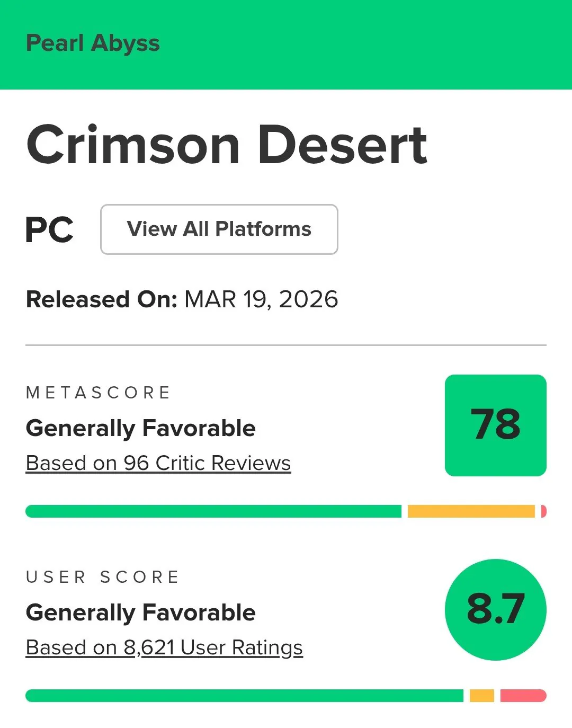This screenshot has width=572, height=728.
Task: Click the Crimson Desert game title
Action: (227, 145)
